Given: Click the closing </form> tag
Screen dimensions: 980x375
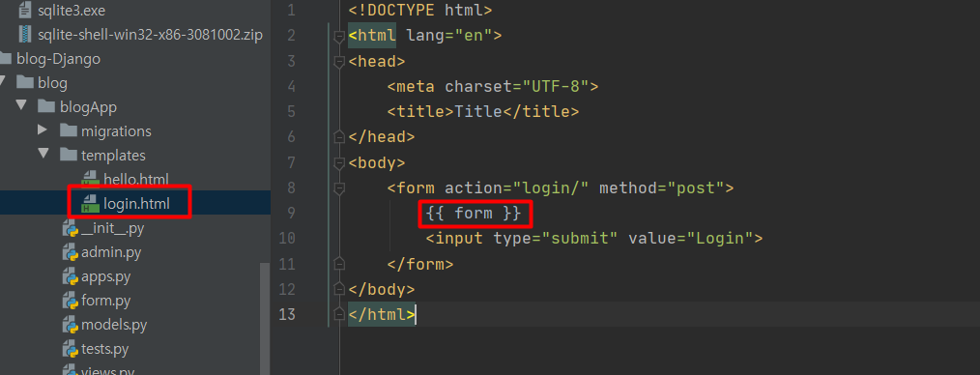Looking at the screenshot, I should (420, 264).
